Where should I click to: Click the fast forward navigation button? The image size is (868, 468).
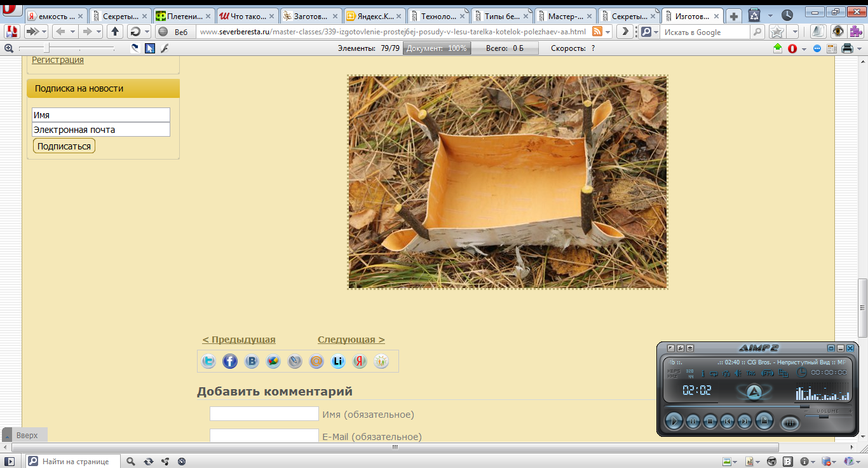click(x=32, y=31)
